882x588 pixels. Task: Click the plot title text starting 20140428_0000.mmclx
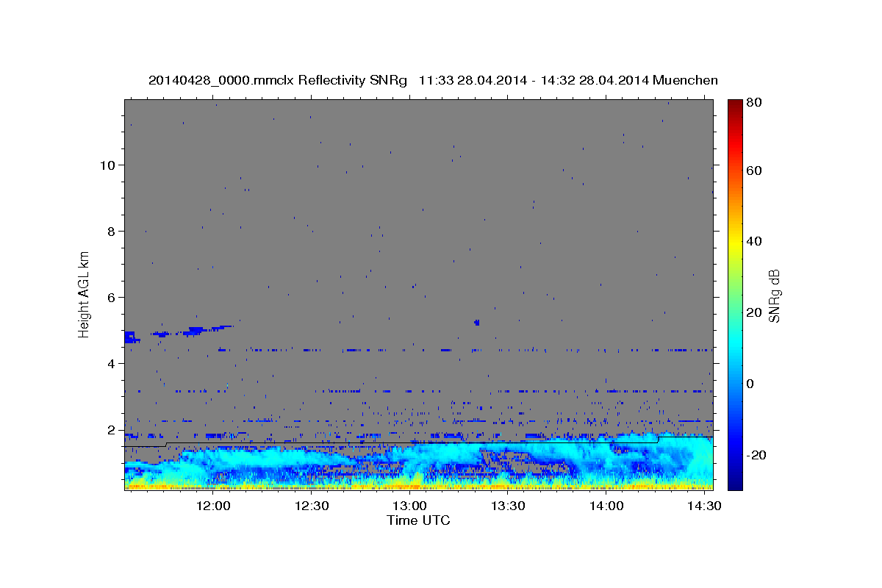[x=433, y=80]
